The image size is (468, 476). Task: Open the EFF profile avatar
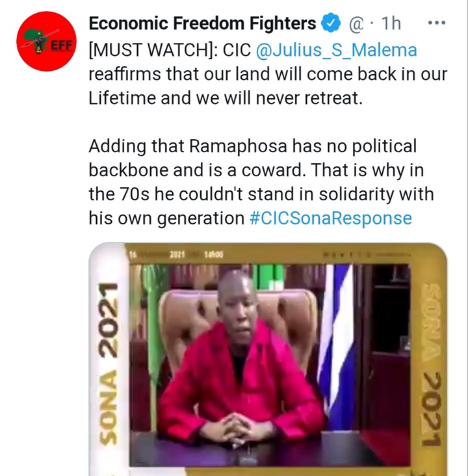(x=46, y=41)
